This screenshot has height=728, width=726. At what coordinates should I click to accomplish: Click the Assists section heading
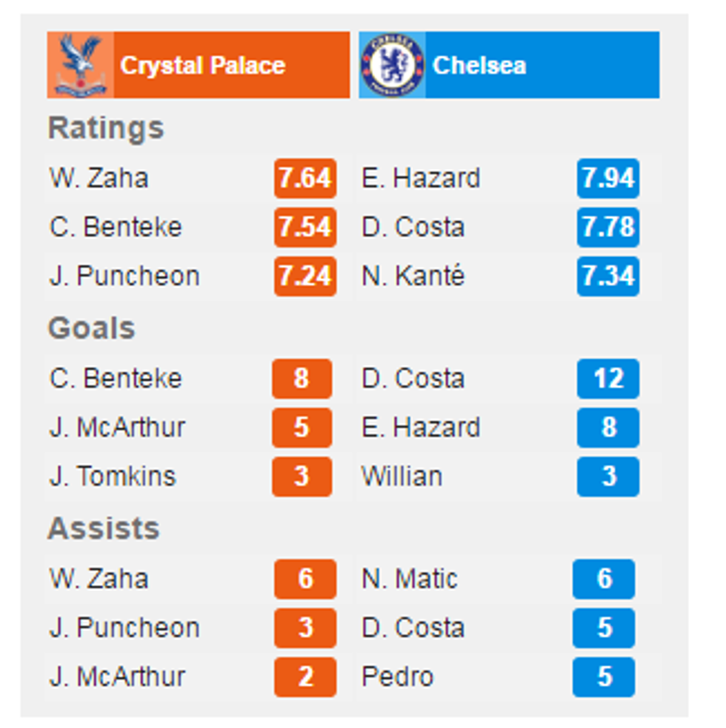(x=104, y=529)
